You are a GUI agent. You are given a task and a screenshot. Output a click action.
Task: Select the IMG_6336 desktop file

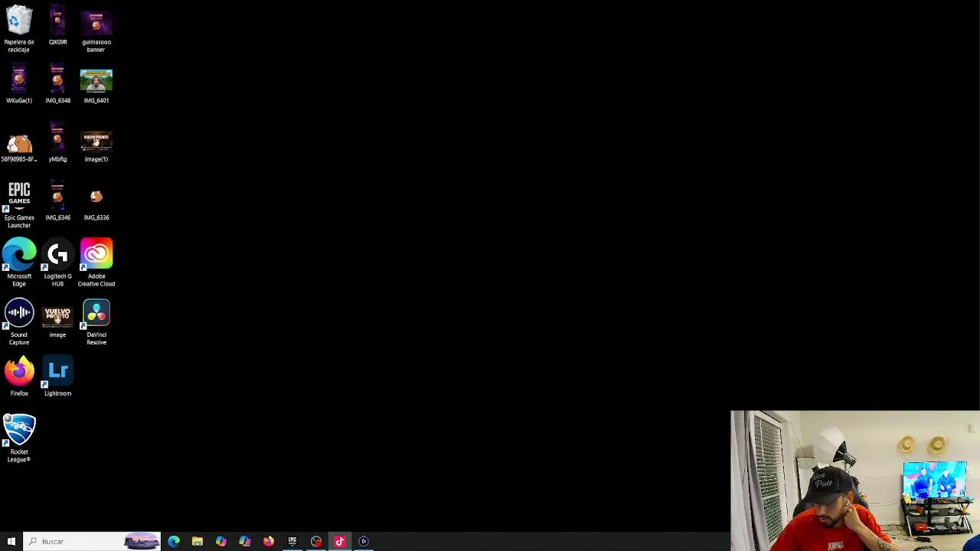pyautogui.click(x=96, y=204)
